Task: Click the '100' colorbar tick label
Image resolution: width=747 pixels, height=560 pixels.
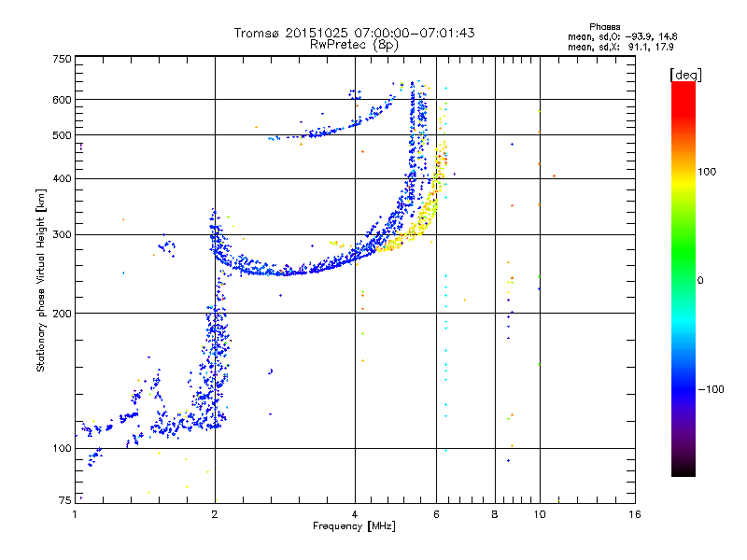Action: [707, 172]
